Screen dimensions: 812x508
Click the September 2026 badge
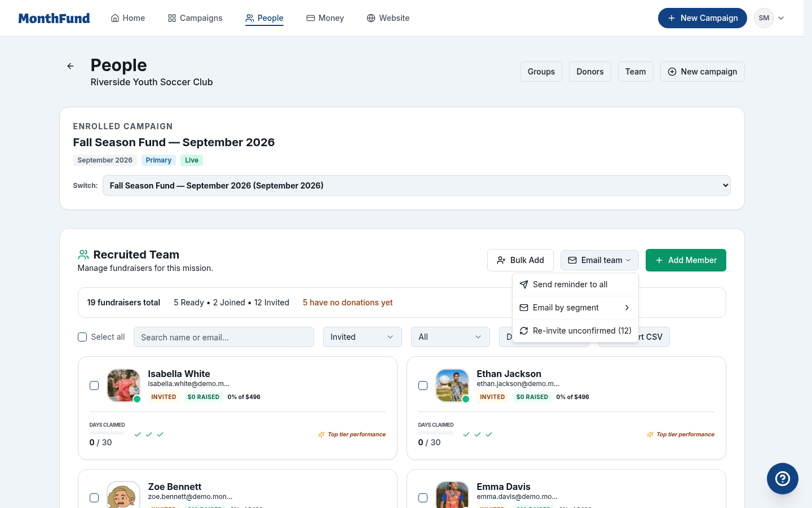(105, 160)
